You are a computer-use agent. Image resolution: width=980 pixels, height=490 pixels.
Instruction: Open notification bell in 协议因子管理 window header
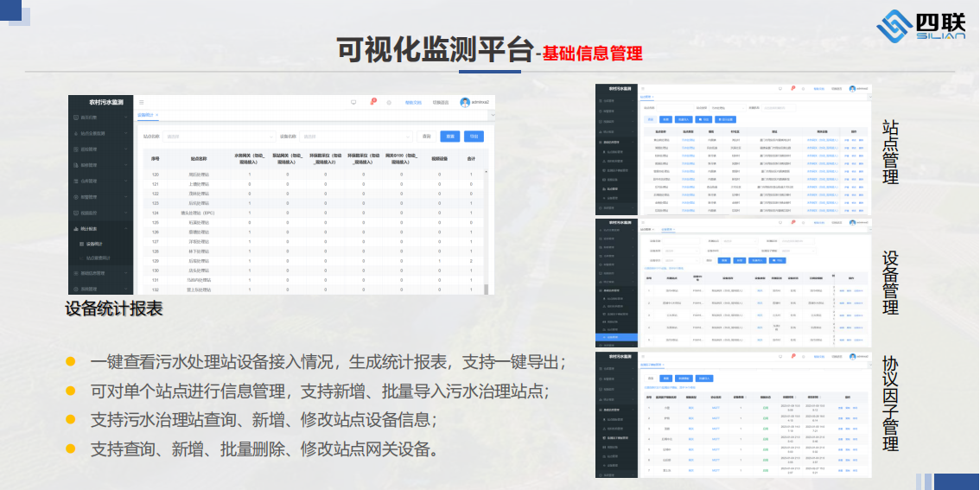click(x=793, y=356)
